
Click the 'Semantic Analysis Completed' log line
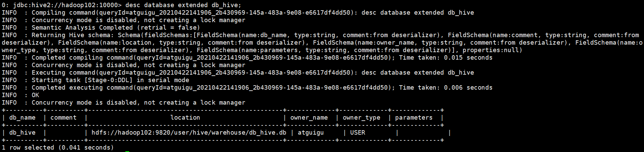tap(101, 28)
